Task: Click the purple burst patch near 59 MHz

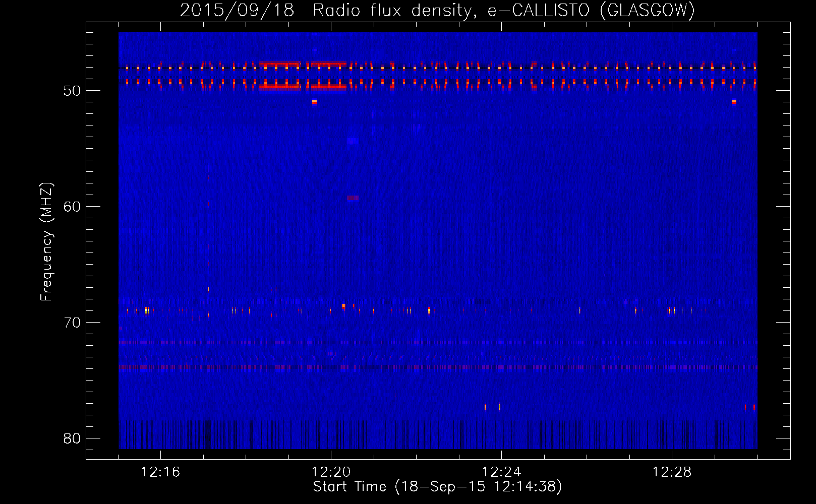Action: [x=353, y=198]
